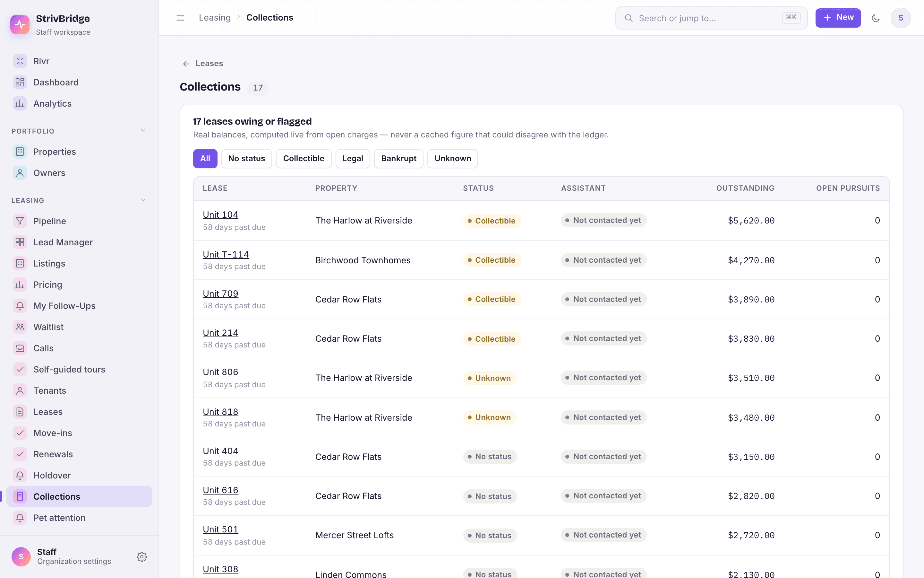The height and width of the screenshot is (578, 924).
Task: Filter by Bankrupt status
Action: click(x=398, y=158)
